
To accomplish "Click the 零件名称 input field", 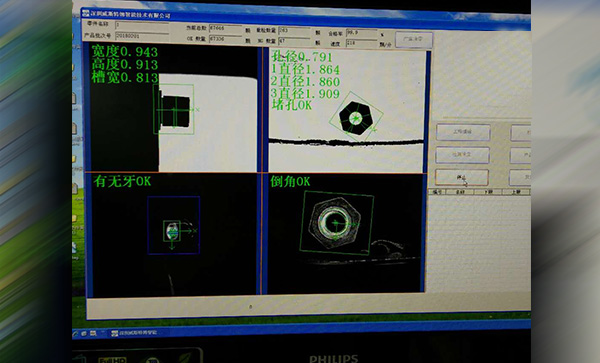I will [x=142, y=25].
